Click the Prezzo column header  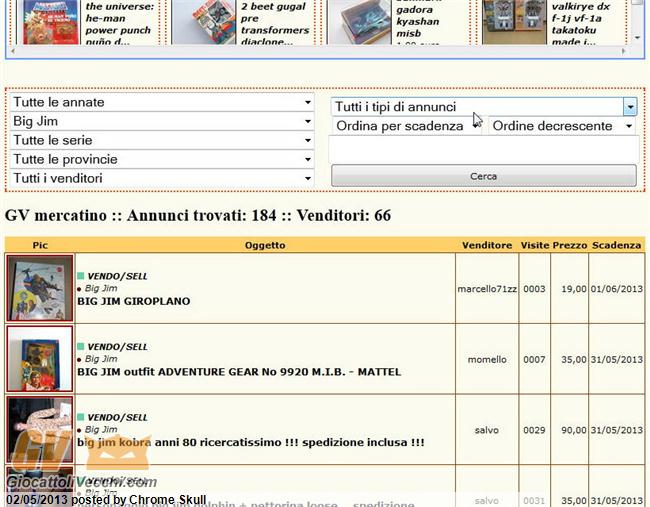tap(570, 245)
